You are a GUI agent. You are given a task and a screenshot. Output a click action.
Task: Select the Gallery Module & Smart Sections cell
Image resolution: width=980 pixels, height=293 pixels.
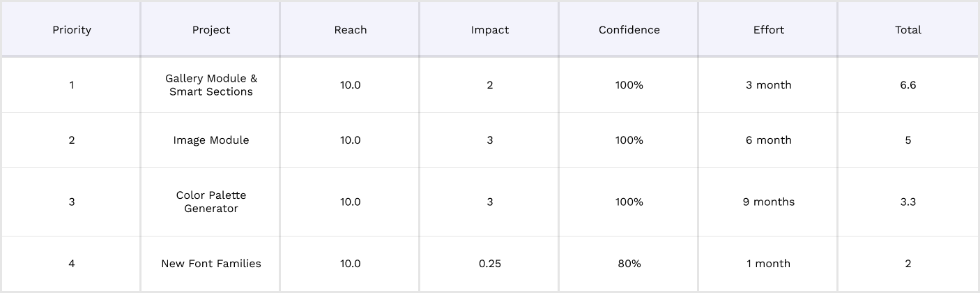[210, 85]
